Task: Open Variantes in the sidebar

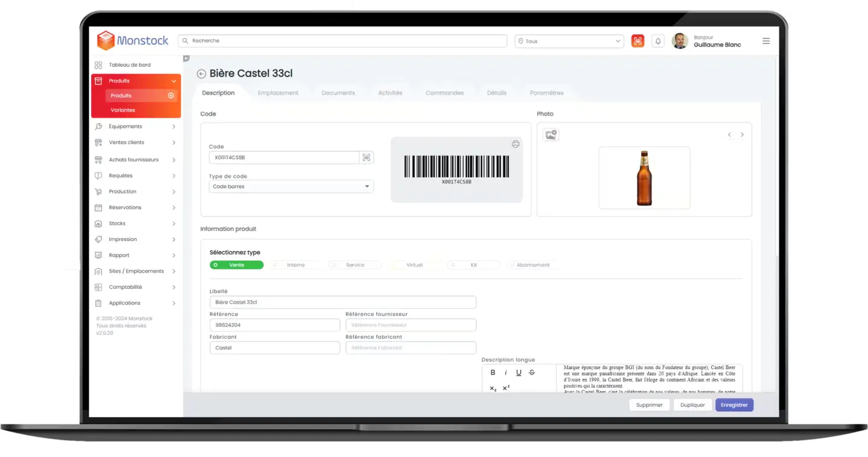Action: click(123, 110)
